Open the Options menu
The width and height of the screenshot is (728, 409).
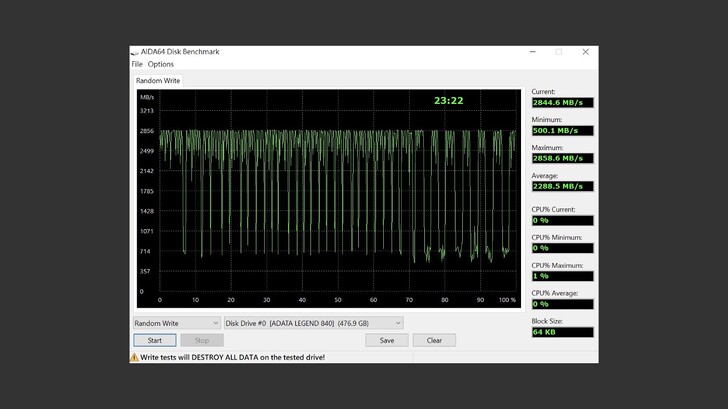(x=161, y=64)
